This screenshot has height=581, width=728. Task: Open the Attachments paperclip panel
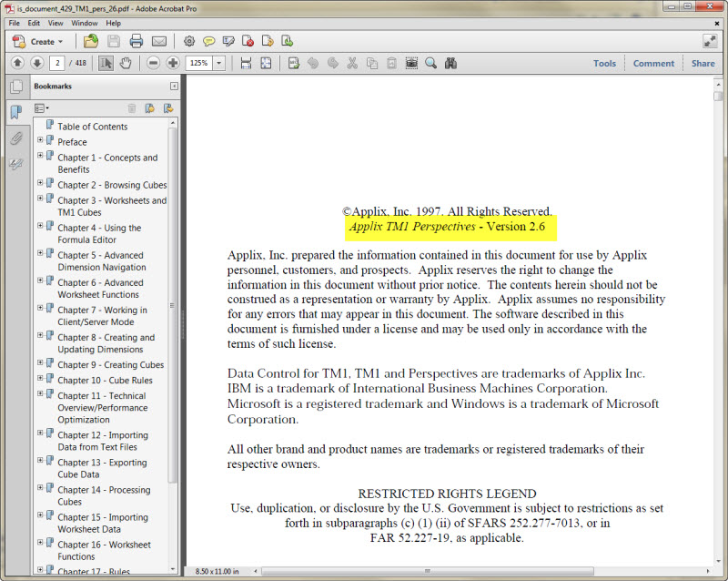pos(16,138)
